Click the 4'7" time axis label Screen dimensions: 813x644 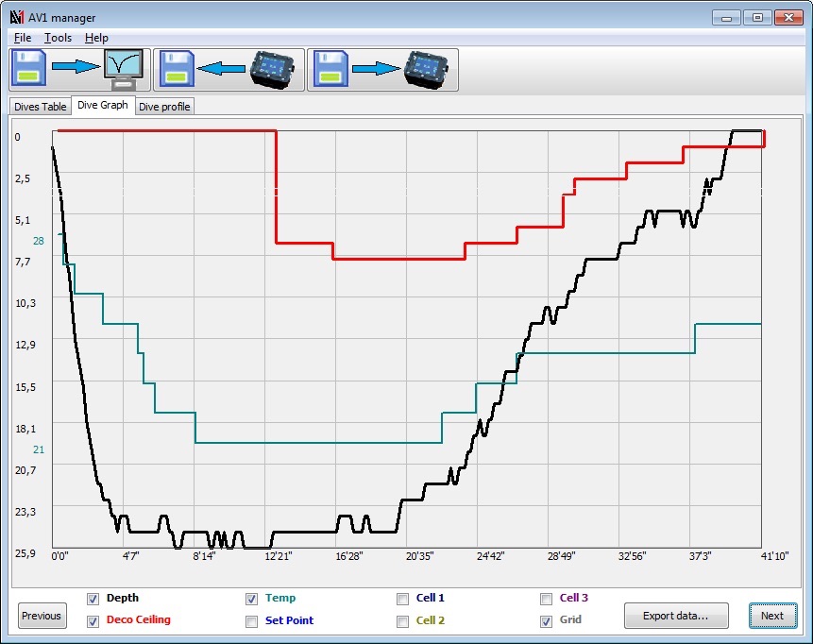(x=130, y=556)
